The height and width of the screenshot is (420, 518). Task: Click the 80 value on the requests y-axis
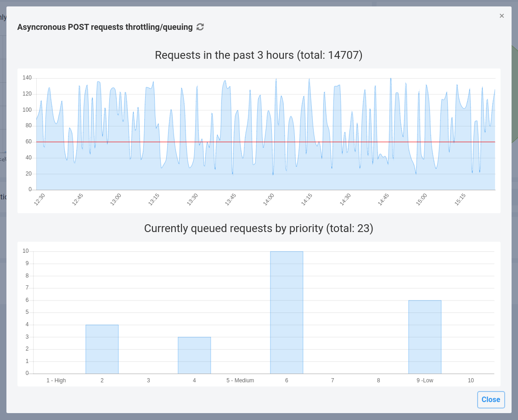(28, 125)
